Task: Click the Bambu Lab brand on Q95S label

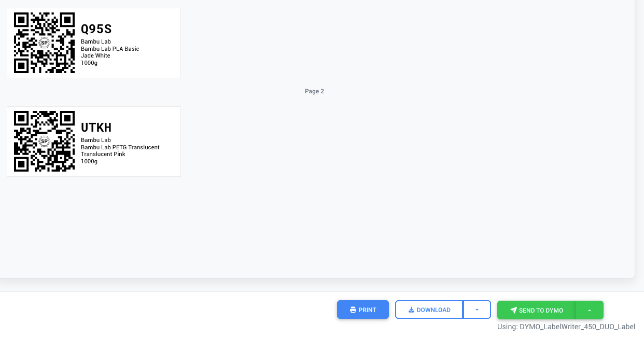Action: (x=96, y=41)
